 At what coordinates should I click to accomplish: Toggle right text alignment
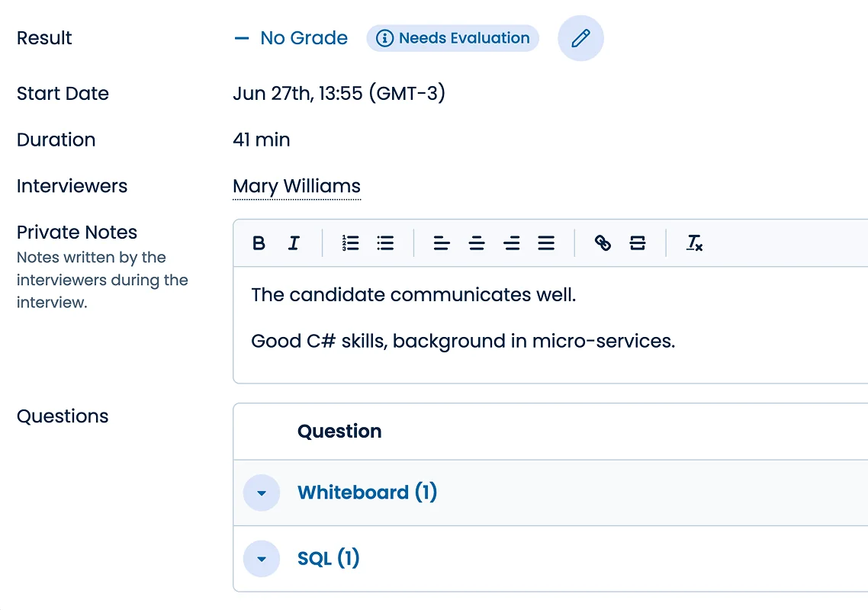click(512, 242)
